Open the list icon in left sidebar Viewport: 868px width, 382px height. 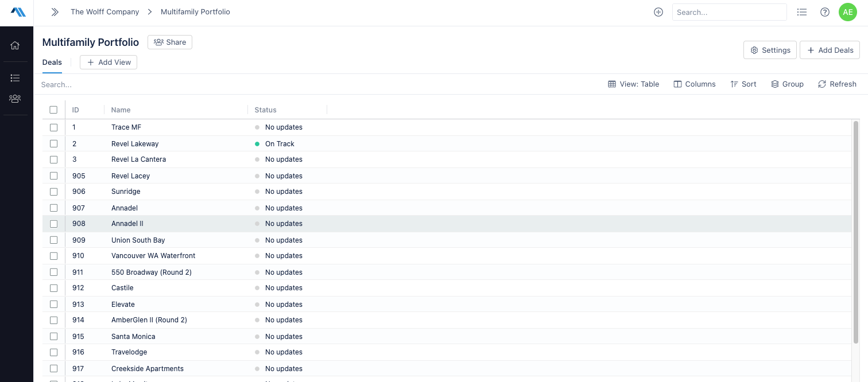click(x=15, y=78)
